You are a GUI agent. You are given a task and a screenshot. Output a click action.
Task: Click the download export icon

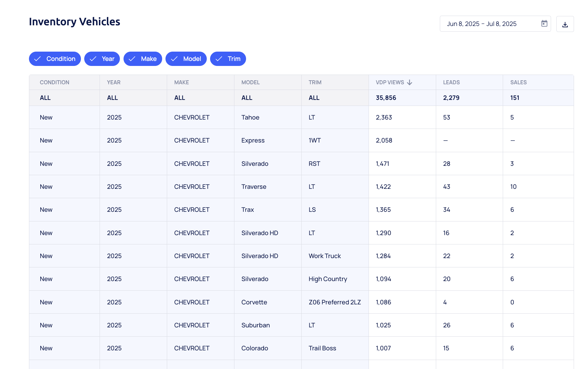click(x=565, y=24)
